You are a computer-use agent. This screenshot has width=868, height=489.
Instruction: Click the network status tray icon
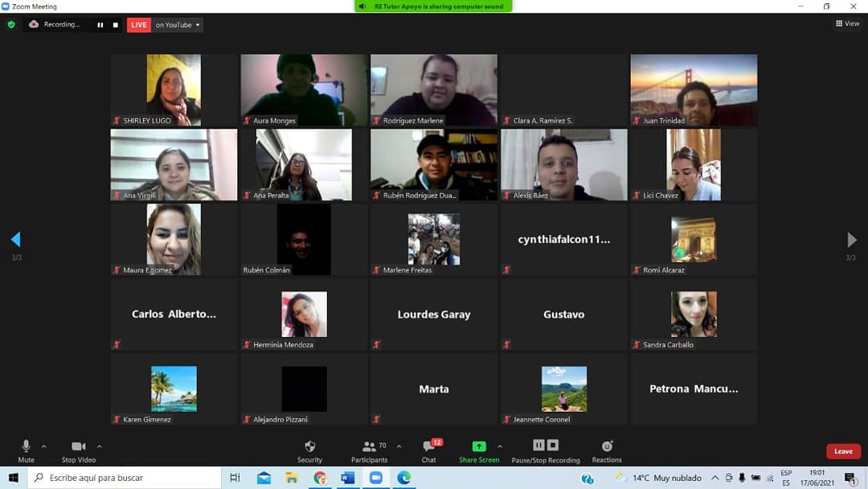point(770,478)
